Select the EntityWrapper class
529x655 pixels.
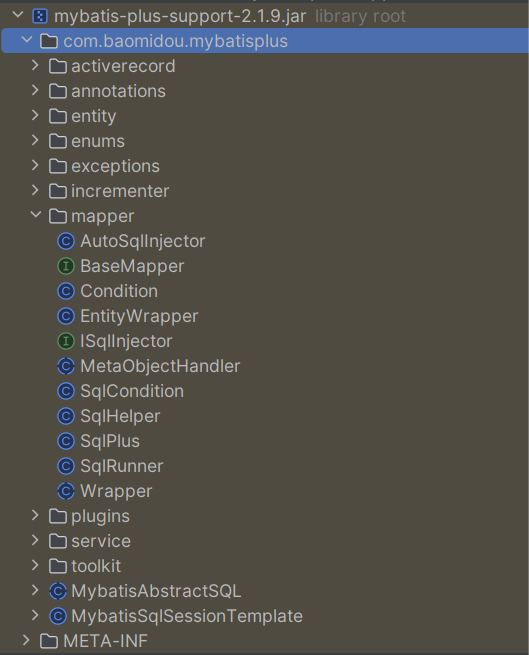pyautogui.click(x=139, y=316)
